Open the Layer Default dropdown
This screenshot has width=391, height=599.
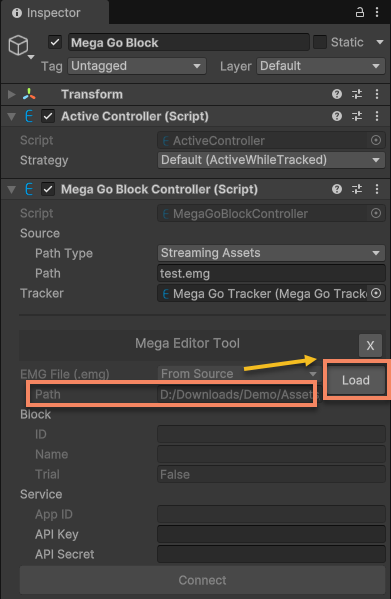coord(321,66)
